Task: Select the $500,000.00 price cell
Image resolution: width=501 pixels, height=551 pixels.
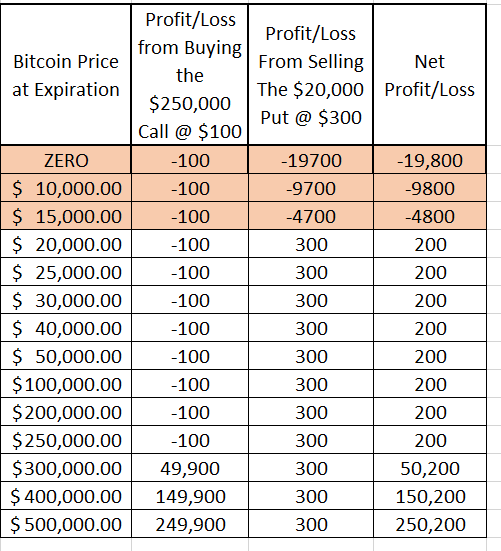Action: pos(66,524)
